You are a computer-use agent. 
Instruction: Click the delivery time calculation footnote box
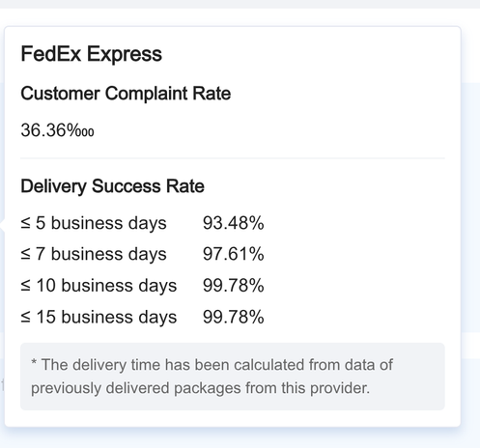(233, 377)
